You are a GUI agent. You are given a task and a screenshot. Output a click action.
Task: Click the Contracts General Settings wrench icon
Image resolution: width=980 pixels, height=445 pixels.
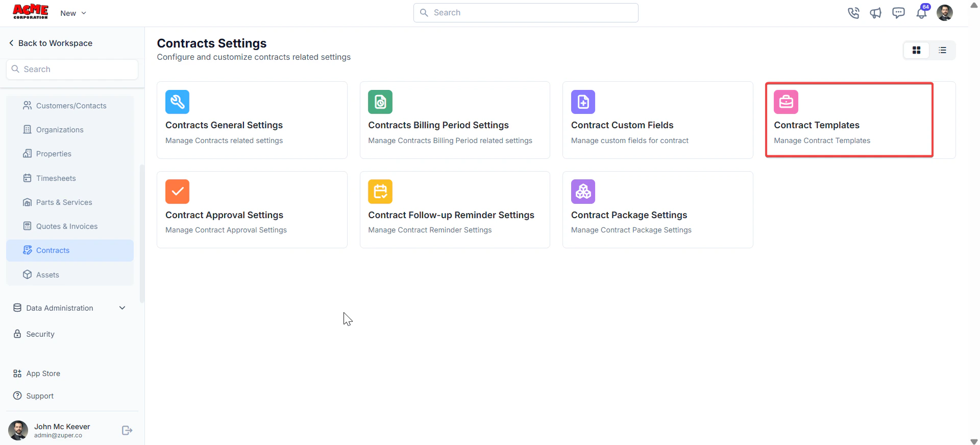click(x=177, y=102)
